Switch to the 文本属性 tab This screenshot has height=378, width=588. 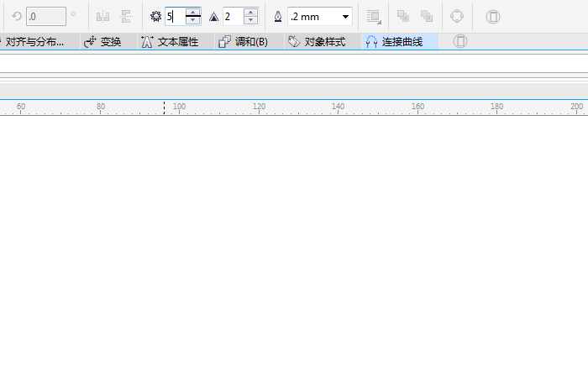click(x=170, y=41)
